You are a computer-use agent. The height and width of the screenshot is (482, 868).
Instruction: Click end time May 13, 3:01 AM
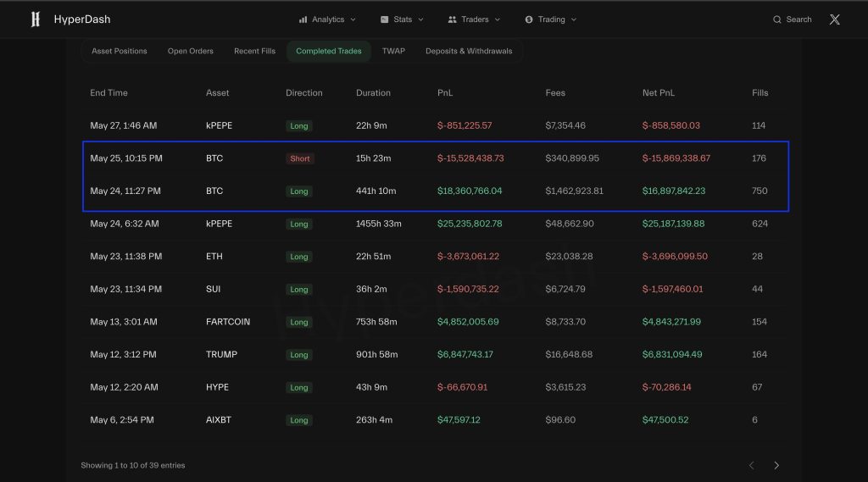point(124,322)
